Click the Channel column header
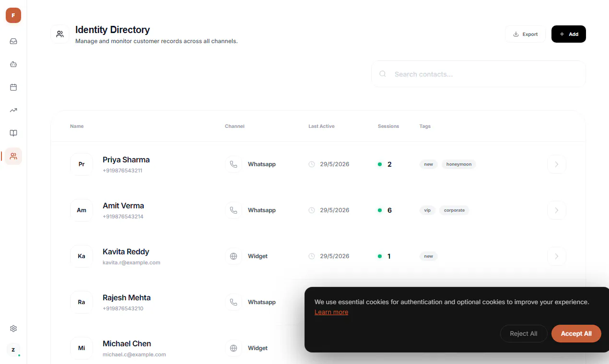The height and width of the screenshot is (364, 609). point(234,126)
